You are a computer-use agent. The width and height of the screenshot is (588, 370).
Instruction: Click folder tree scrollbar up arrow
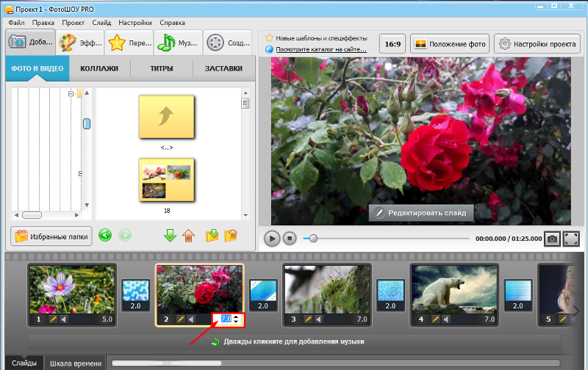[87, 93]
